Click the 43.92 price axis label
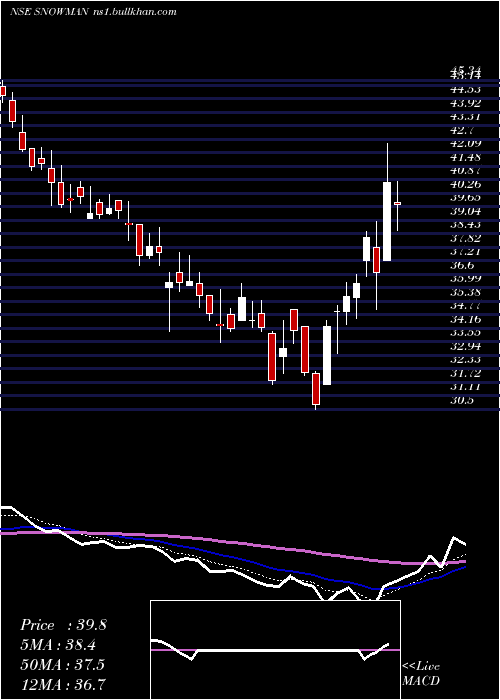Screen dimensions: 500x700 pos(465,103)
